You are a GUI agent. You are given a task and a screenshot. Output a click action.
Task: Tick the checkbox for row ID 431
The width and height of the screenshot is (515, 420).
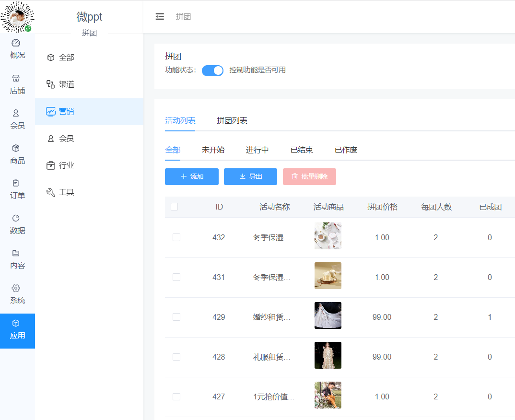pyautogui.click(x=176, y=277)
